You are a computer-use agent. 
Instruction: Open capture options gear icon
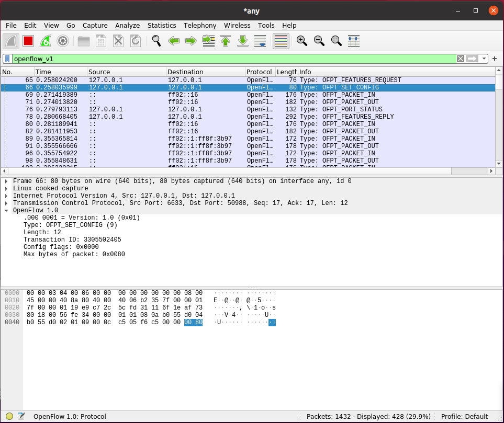[x=63, y=41]
